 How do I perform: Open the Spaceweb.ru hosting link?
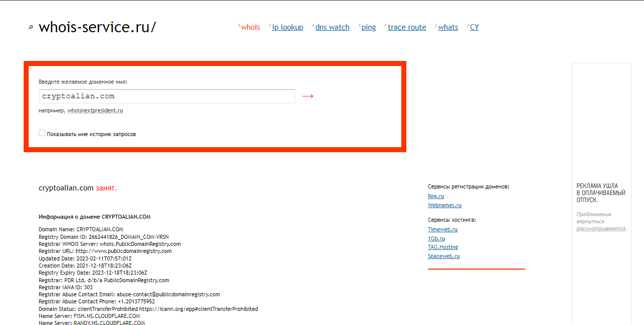pyautogui.click(x=444, y=256)
